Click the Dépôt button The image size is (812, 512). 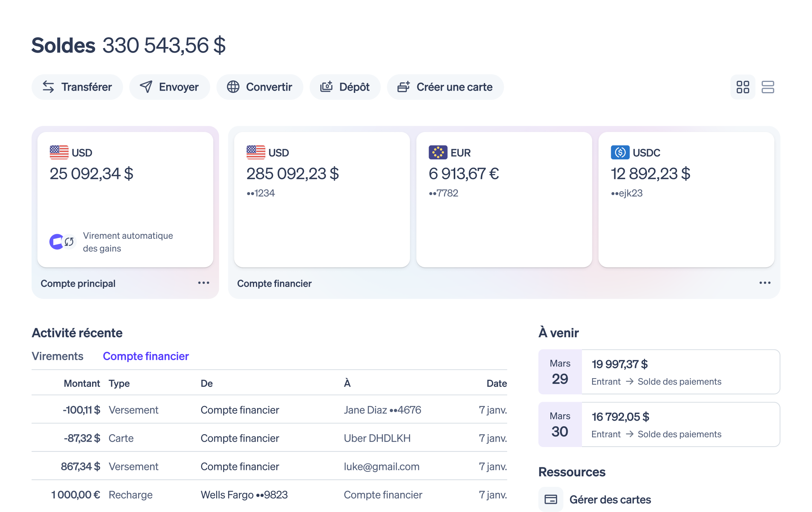pyautogui.click(x=345, y=87)
